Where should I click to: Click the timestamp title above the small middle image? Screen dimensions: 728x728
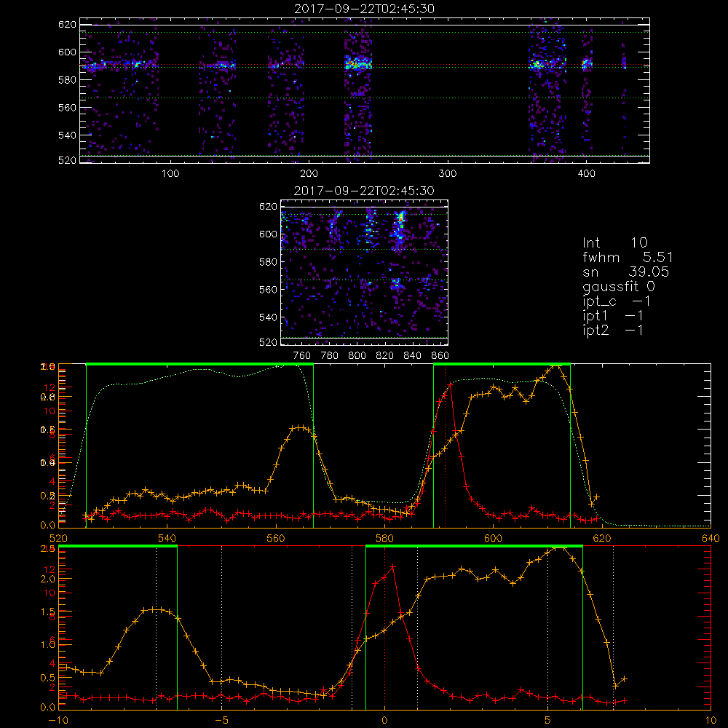(x=364, y=191)
